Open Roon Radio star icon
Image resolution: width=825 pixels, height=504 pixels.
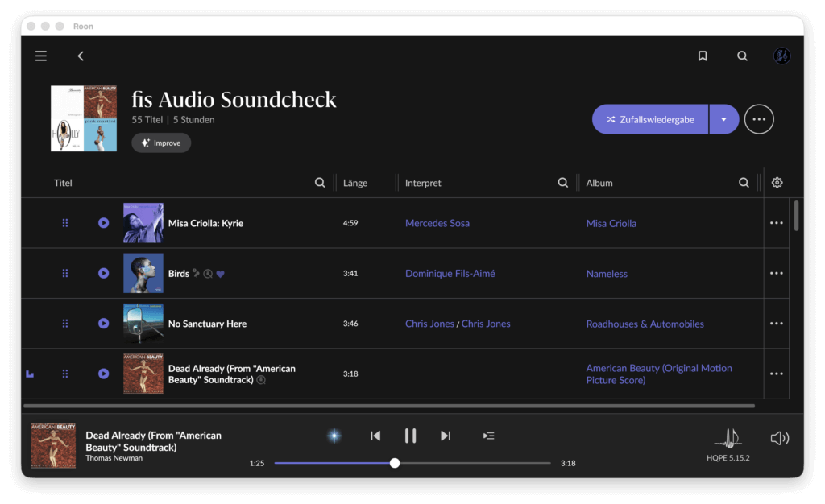334,436
